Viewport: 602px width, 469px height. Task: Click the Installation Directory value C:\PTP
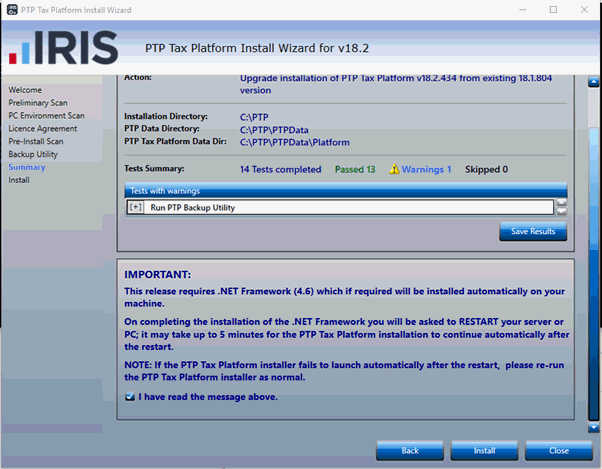254,117
